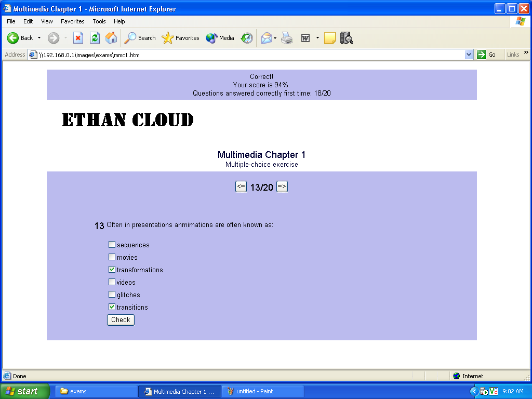Go to the Home page icon
Screen dimensions: 532x399
111,38
